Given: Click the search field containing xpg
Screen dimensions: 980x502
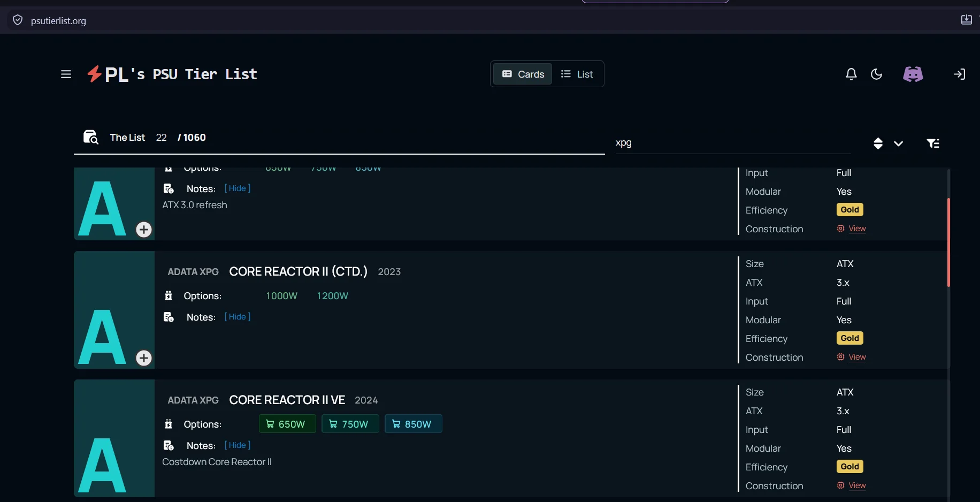Looking at the screenshot, I should click(x=733, y=143).
